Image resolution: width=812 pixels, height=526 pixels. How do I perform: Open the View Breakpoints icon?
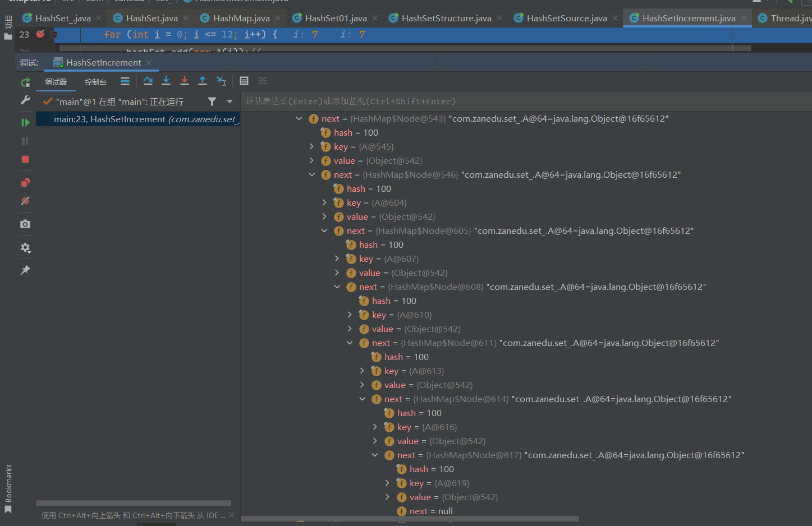coord(25,183)
